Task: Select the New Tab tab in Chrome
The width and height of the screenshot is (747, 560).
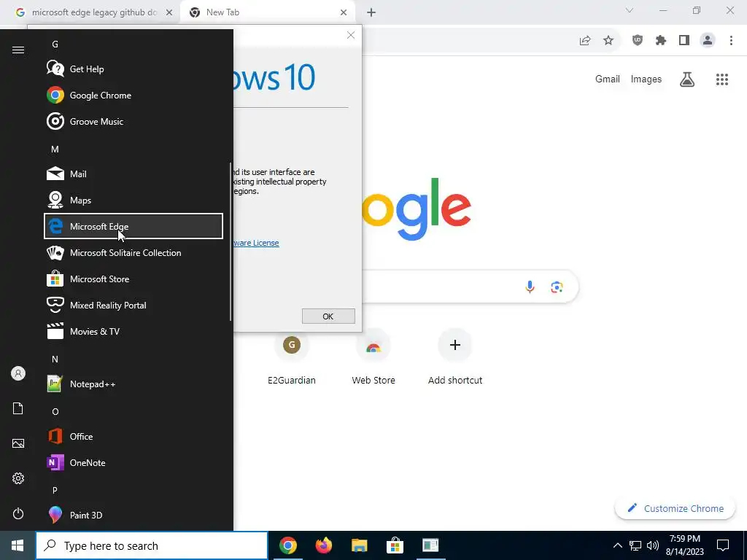Action: point(267,12)
